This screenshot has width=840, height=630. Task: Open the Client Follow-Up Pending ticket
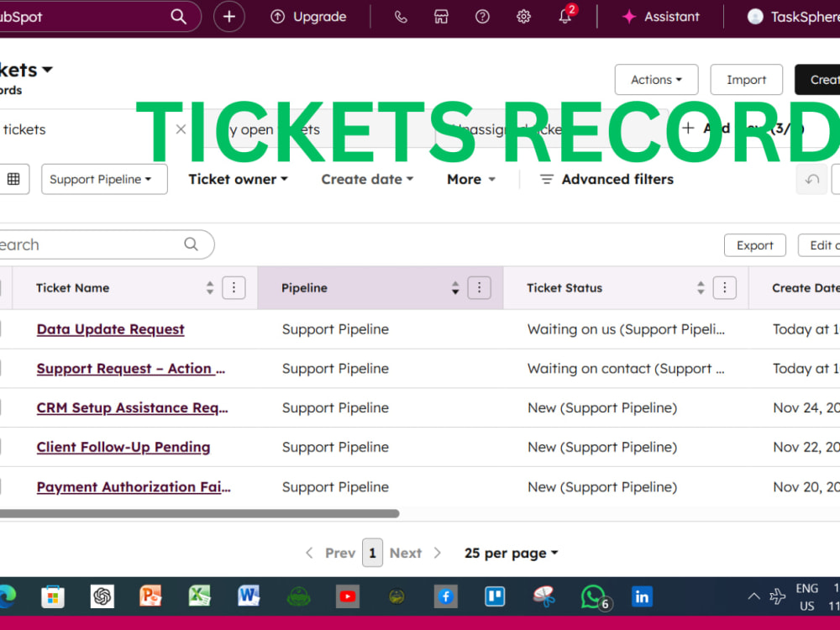123,448
